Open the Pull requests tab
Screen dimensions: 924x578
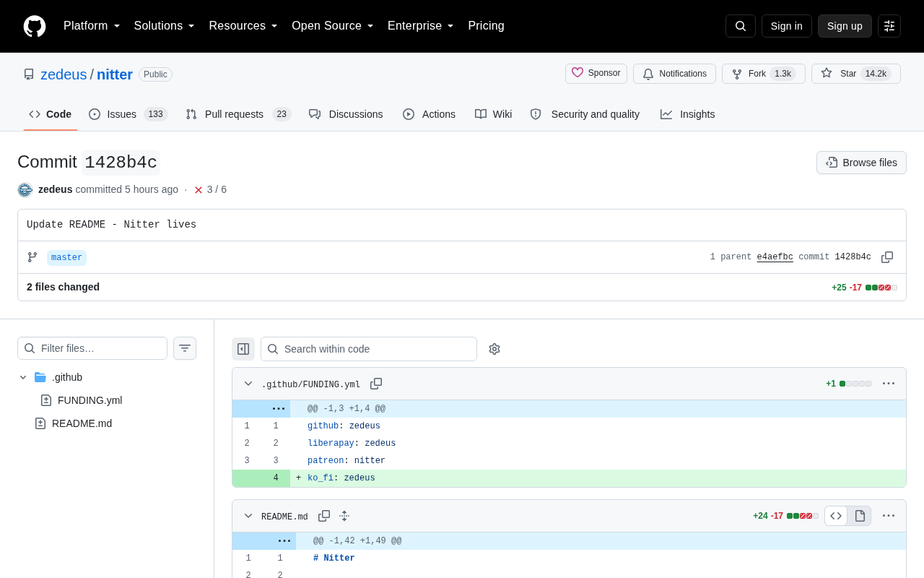tap(238, 114)
